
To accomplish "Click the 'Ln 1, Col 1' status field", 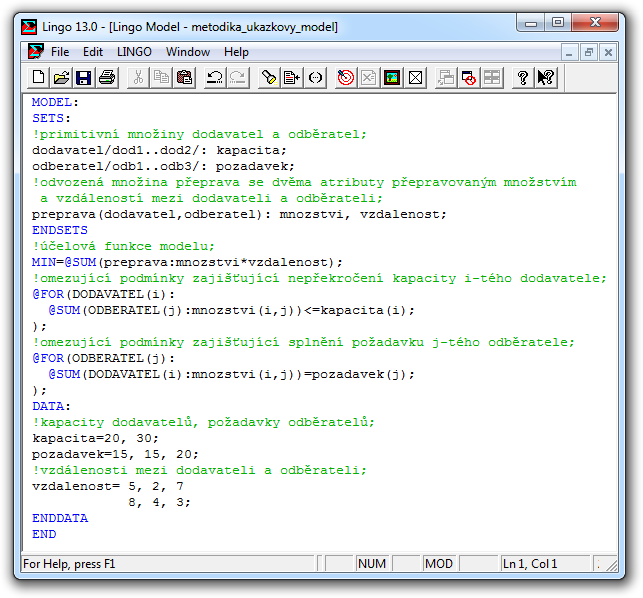I will 544,564.
